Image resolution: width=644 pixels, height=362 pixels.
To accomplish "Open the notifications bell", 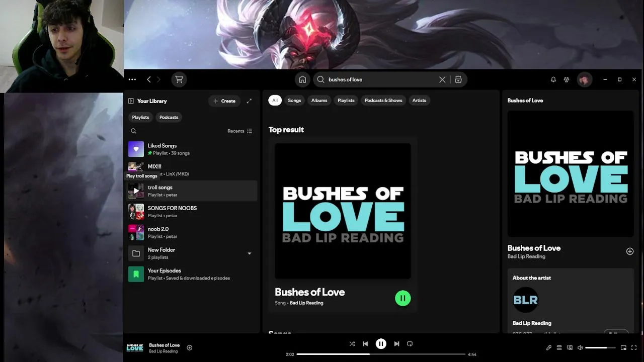I will click(x=553, y=79).
